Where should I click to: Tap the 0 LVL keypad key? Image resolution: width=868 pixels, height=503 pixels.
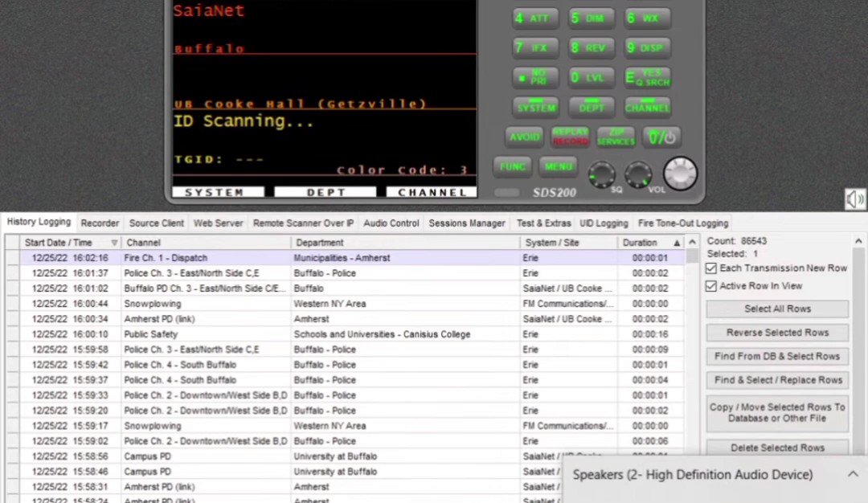tap(591, 78)
